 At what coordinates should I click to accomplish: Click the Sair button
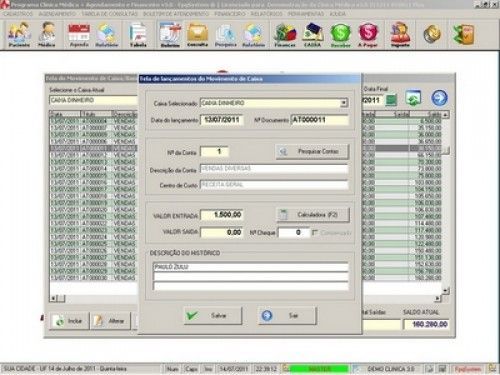coord(287,315)
